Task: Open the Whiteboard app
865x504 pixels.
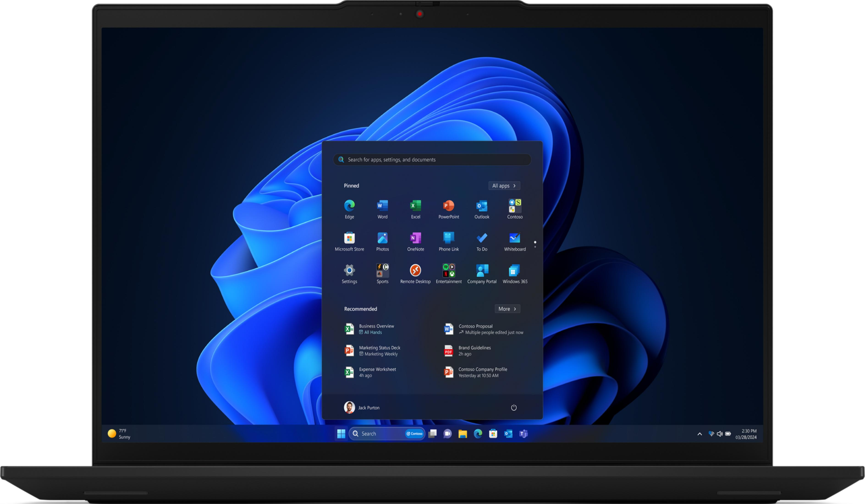Action: coord(515,241)
